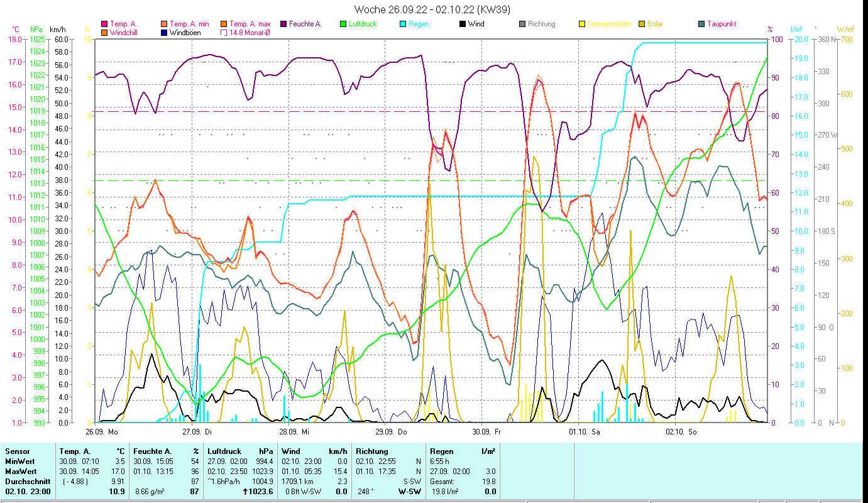Click the dark teal Taupunkt legend swatch
Screen dimensions: 868x503
click(x=701, y=24)
